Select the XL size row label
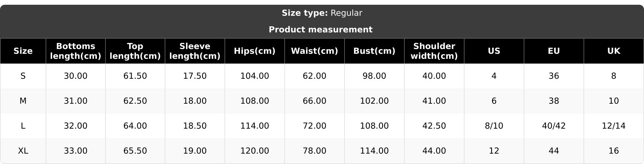Image resolution: width=644 pixels, height=164 pixels. (x=23, y=151)
